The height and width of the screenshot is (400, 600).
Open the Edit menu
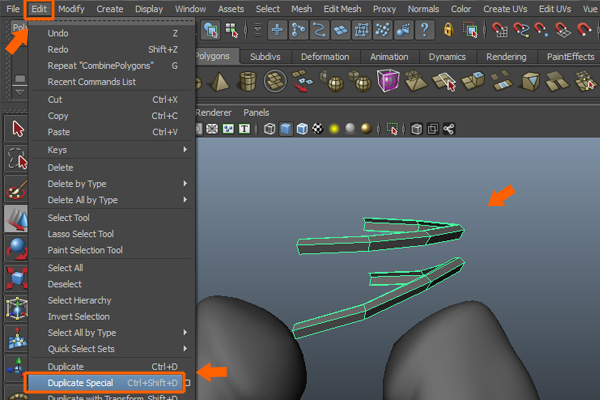39,9
